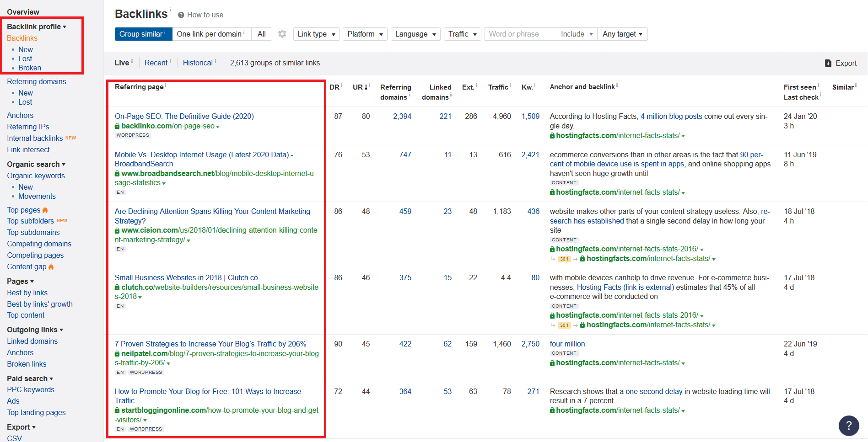Open the Traffic filter dropdown
The image size is (868, 442).
coord(462,34)
